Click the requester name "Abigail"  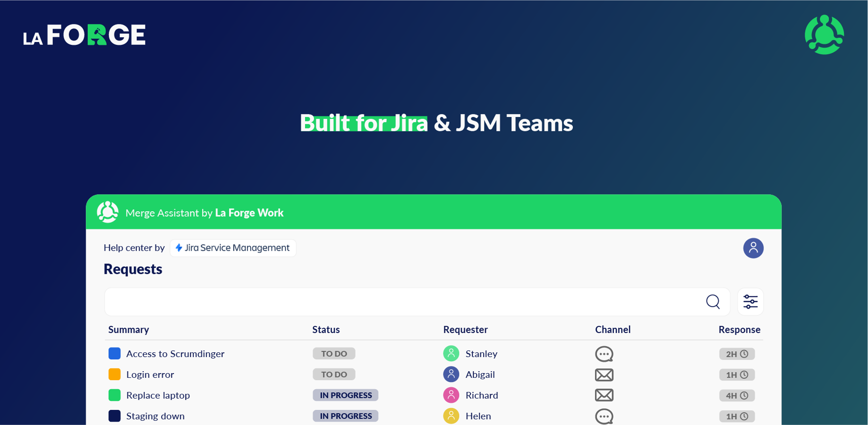pyautogui.click(x=480, y=374)
